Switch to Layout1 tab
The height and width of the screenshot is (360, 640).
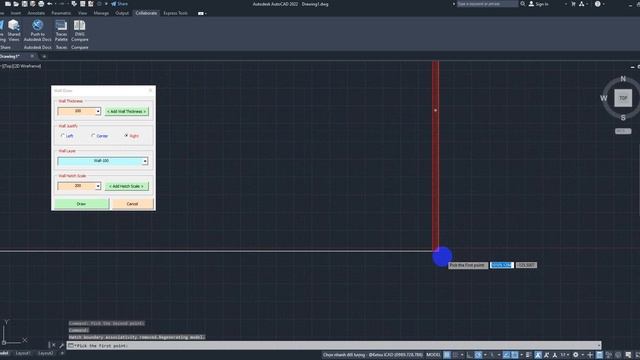coord(23,353)
